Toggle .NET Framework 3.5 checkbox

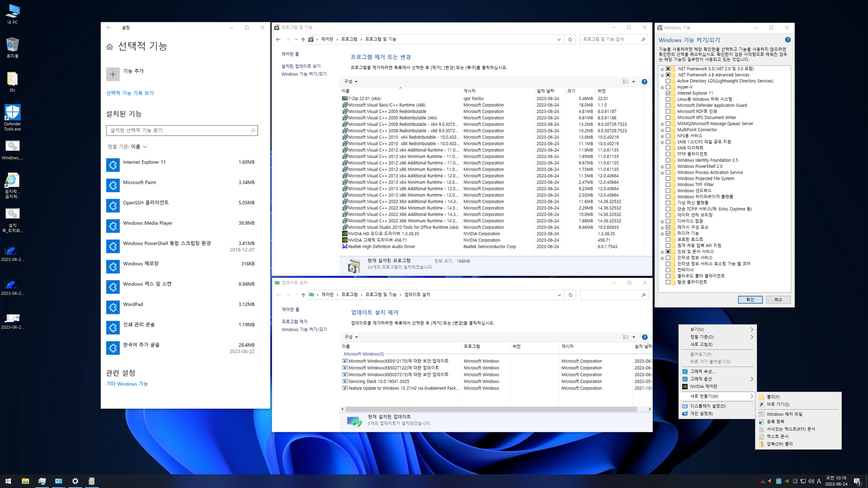tap(668, 69)
